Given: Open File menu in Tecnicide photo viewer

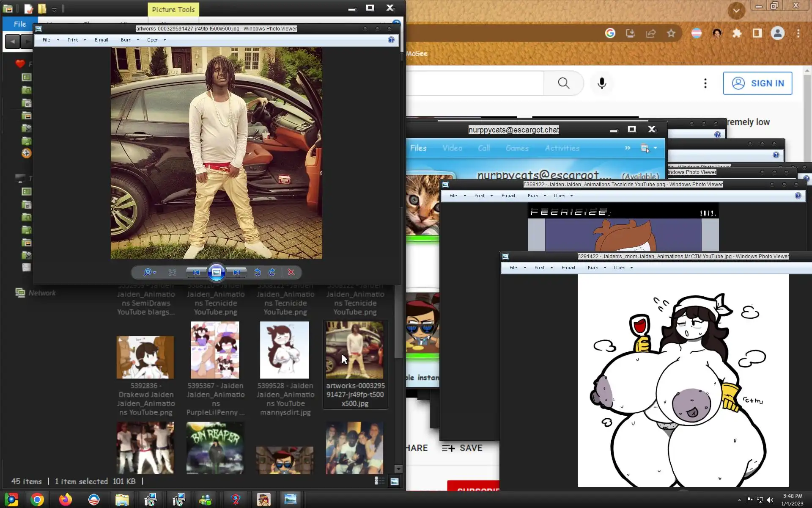Looking at the screenshot, I should tap(453, 196).
